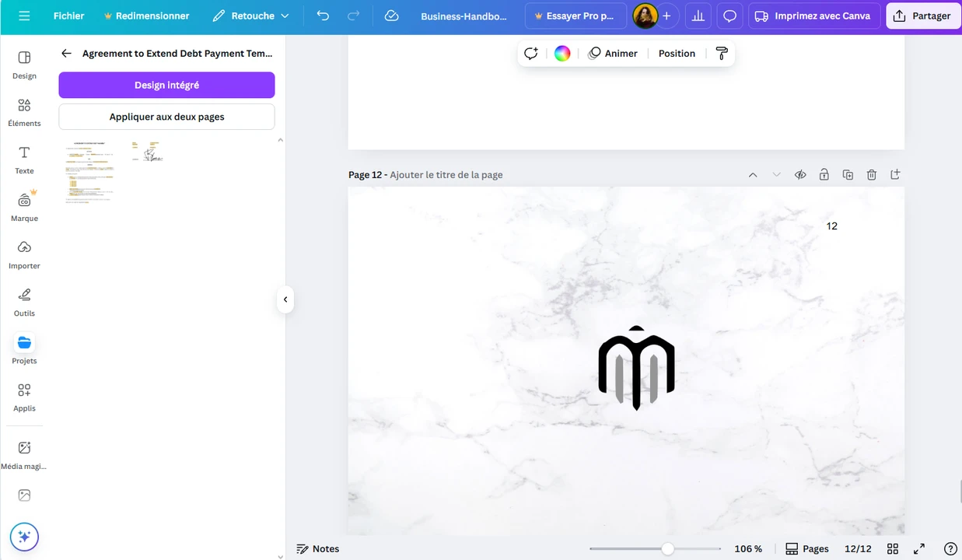Click Imprimez avec Canva button
This screenshot has width=962, height=560.
tap(814, 16)
